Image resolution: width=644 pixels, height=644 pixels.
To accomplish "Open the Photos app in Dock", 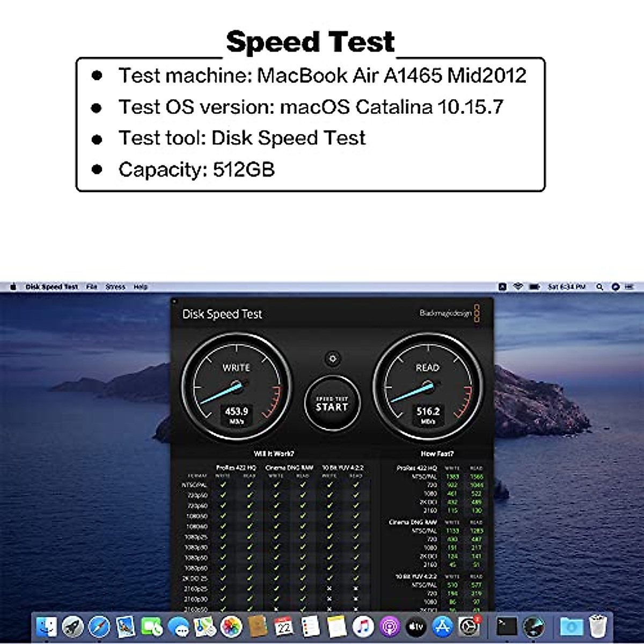I will pos(231,626).
